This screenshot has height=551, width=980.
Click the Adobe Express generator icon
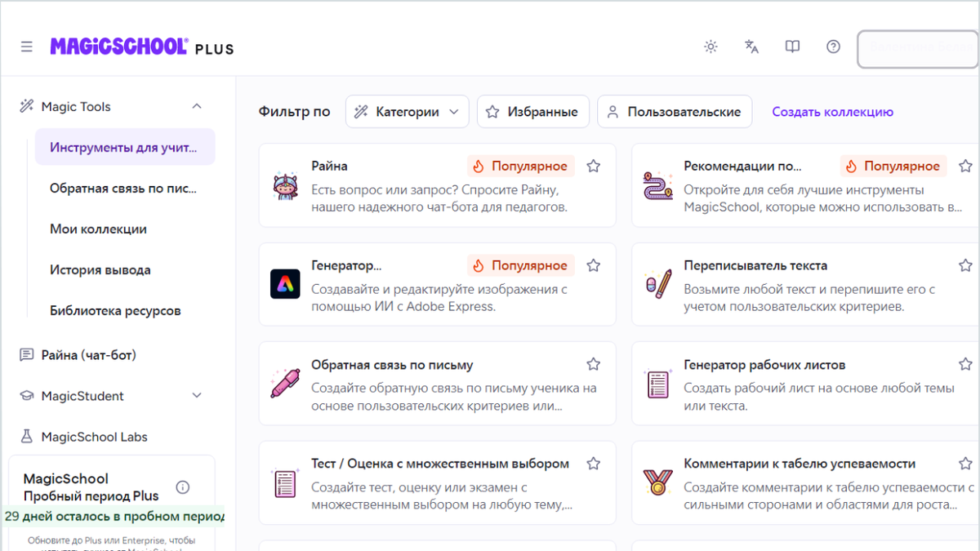286,284
